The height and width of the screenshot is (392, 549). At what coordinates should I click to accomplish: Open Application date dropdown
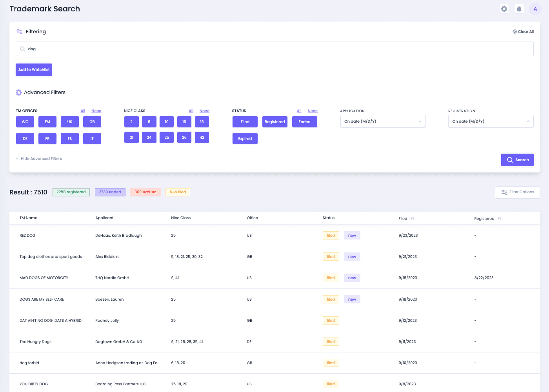click(383, 122)
